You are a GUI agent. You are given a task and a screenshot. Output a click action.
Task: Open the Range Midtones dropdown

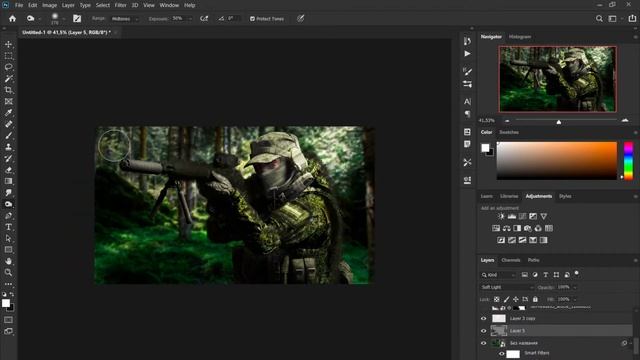pos(125,19)
